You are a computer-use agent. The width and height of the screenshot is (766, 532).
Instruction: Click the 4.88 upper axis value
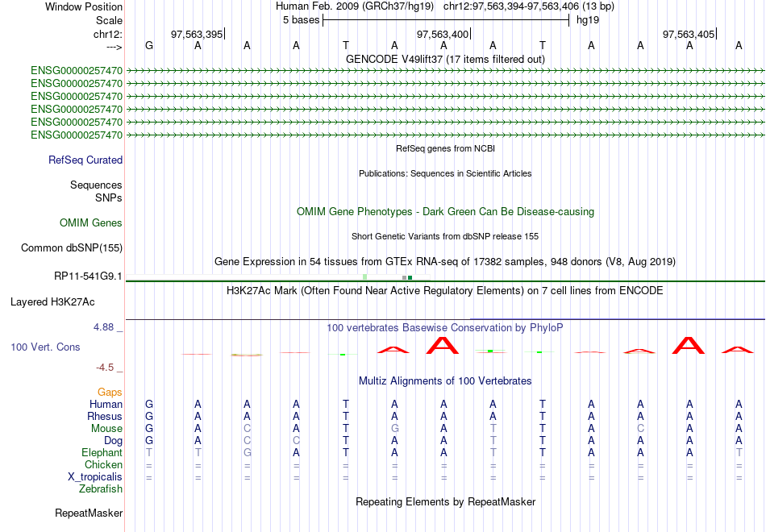click(x=103, y=326)
